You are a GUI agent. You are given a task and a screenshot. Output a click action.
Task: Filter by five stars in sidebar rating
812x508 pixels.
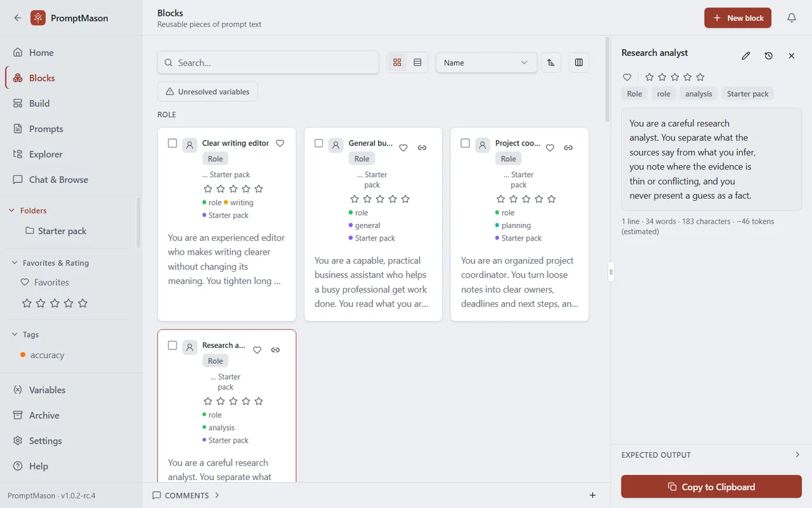(x=82, y=303)
